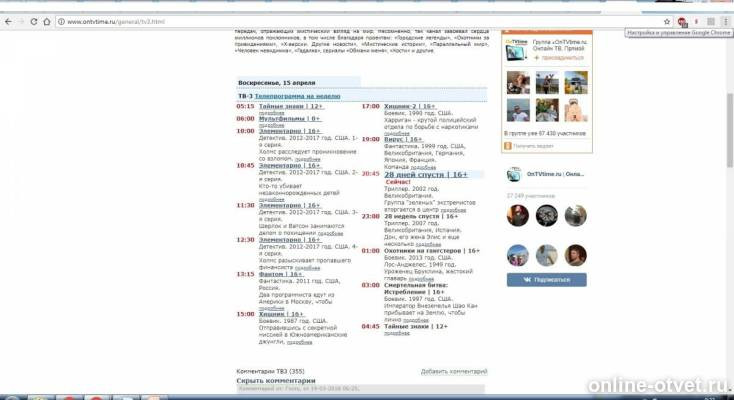The image size is (734, 400).
Task: Click 'Охотники на гангстеров | 16+' at 01:00
Action: [x=432, y=251]
